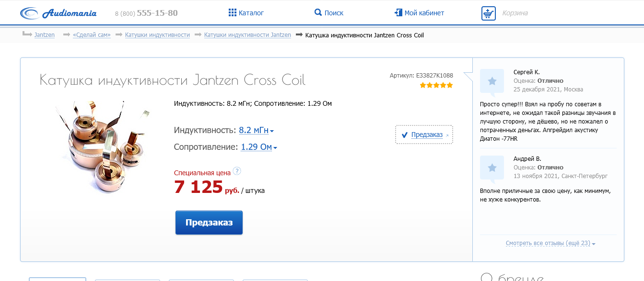Go to the Катушки индуктивности breadcrumb
The height and width of the screenshot is (281, 644).
click(157, 35)
